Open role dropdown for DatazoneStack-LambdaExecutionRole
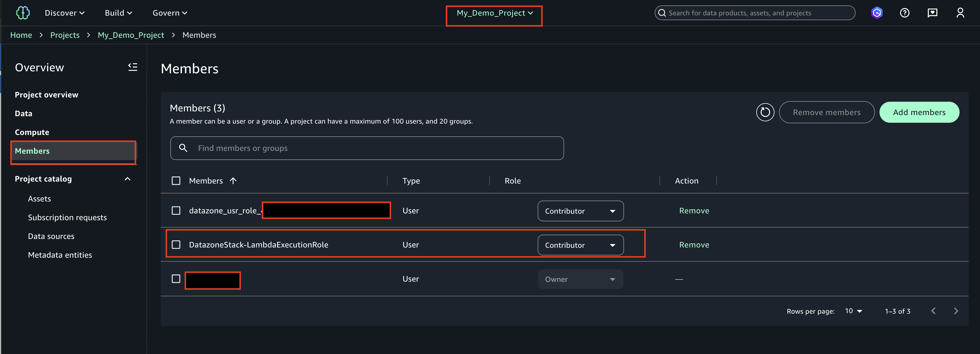This screenshot has height=354, width=980. click(580, 245)
